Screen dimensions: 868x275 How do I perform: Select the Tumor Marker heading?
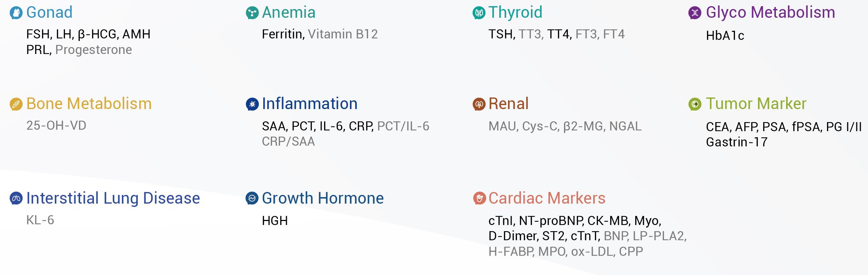756,104
